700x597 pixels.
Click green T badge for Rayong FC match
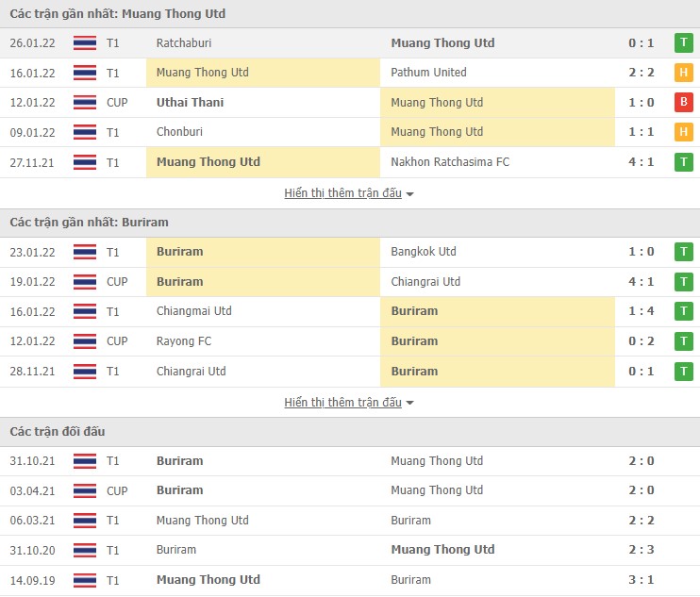[683, 341]
